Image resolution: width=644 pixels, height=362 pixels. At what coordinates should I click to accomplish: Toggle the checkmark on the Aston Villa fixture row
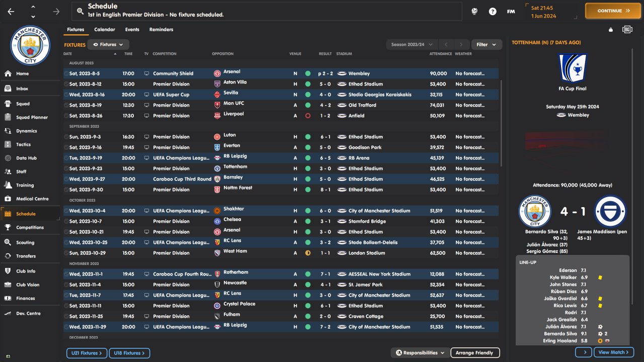(66, 84)
